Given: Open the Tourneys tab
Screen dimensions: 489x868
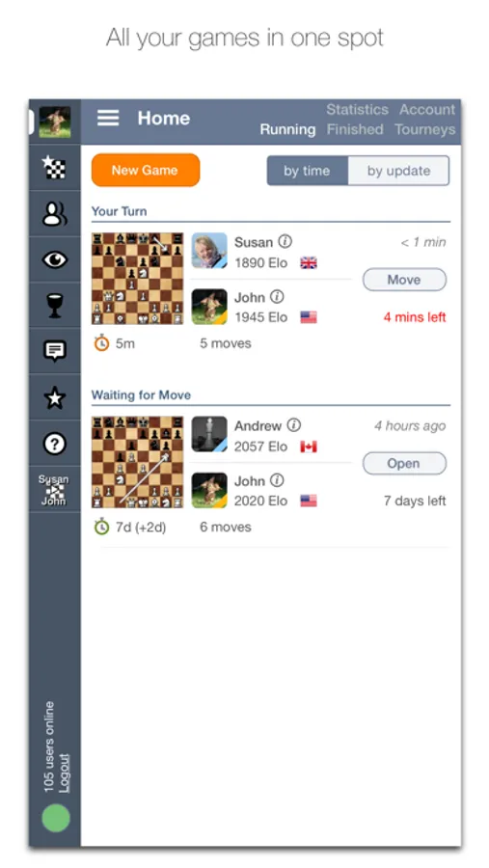Looking at the screenshot, I should [424, 129].
